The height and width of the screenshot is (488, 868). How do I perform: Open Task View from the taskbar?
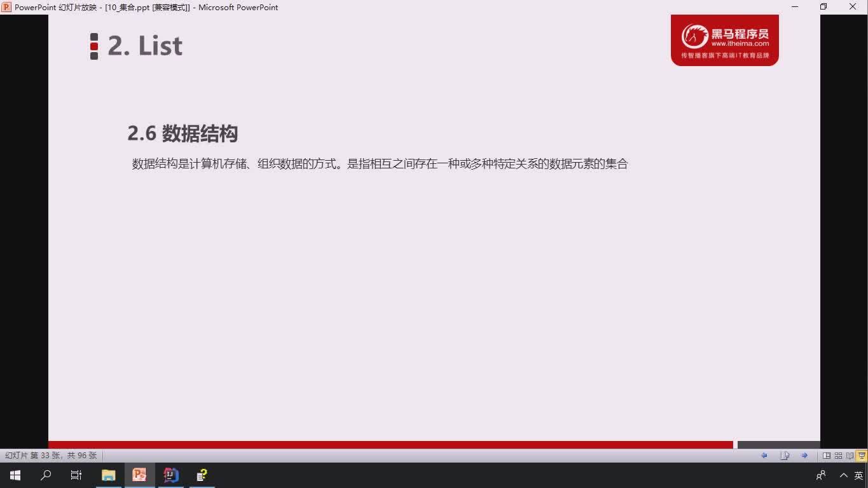(76, 475)
